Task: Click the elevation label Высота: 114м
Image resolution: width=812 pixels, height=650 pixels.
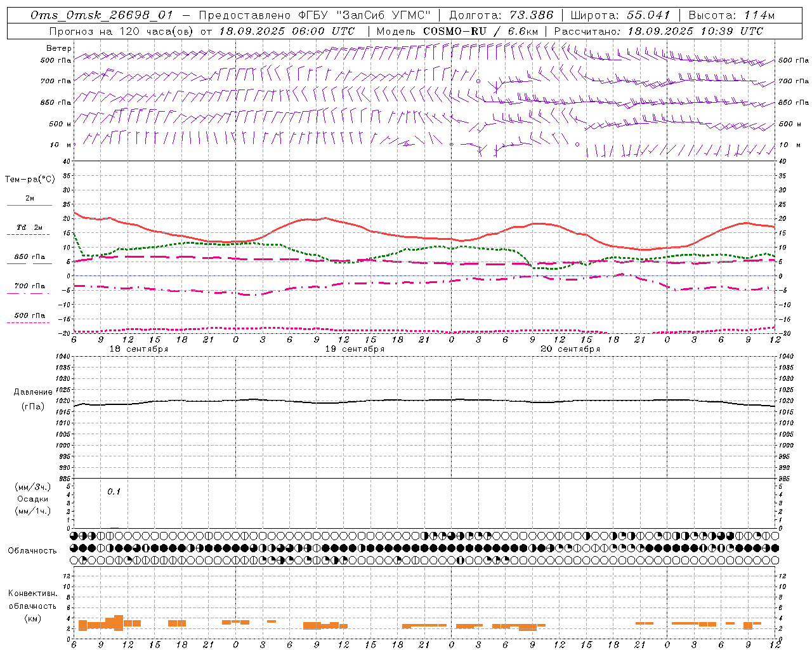Action: (x=731, y=15)
